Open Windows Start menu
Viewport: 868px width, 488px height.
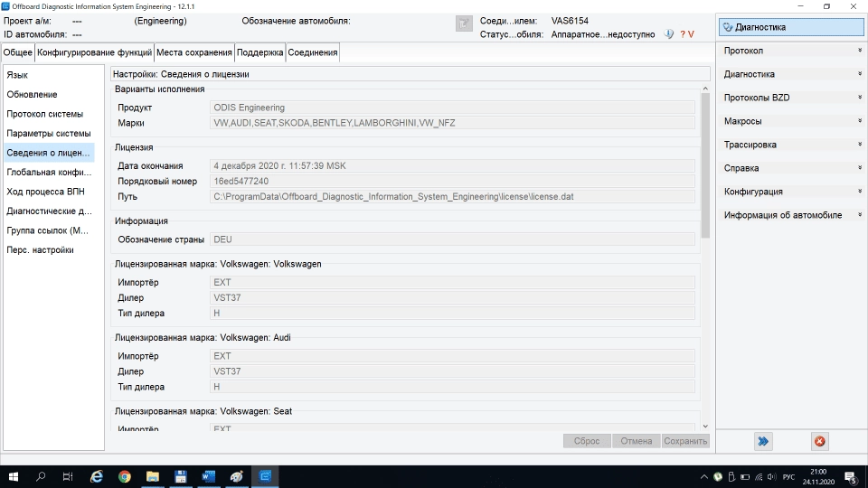click(14, 476)
